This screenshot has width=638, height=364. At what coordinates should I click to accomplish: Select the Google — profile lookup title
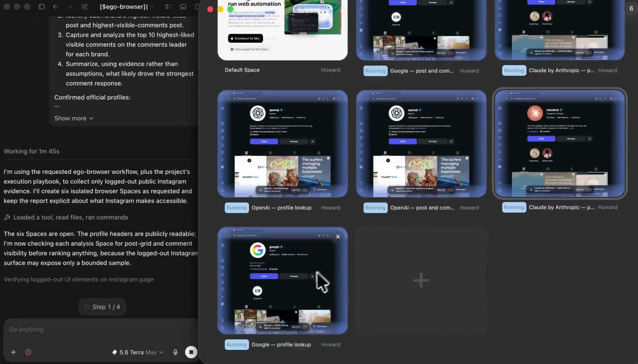tap(281, 345)
